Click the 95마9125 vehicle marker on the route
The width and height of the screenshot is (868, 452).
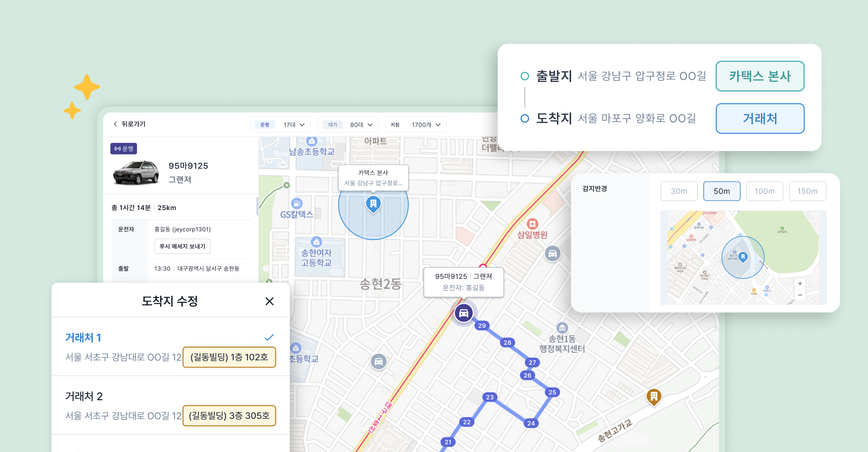pos(463,313)
